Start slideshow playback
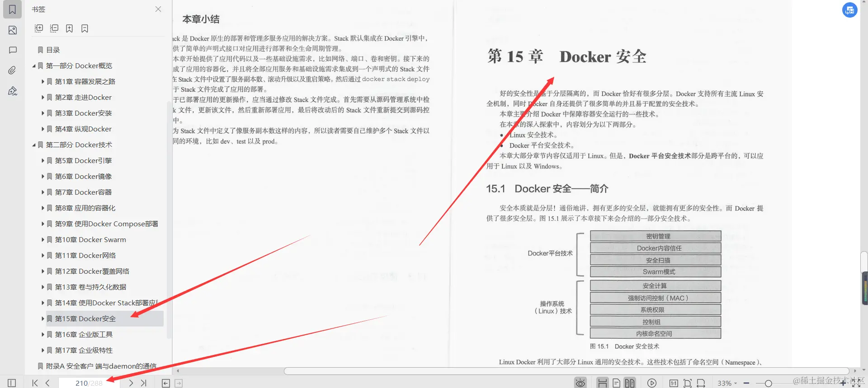This screenshot has height=388, width=868. [651, 383]
